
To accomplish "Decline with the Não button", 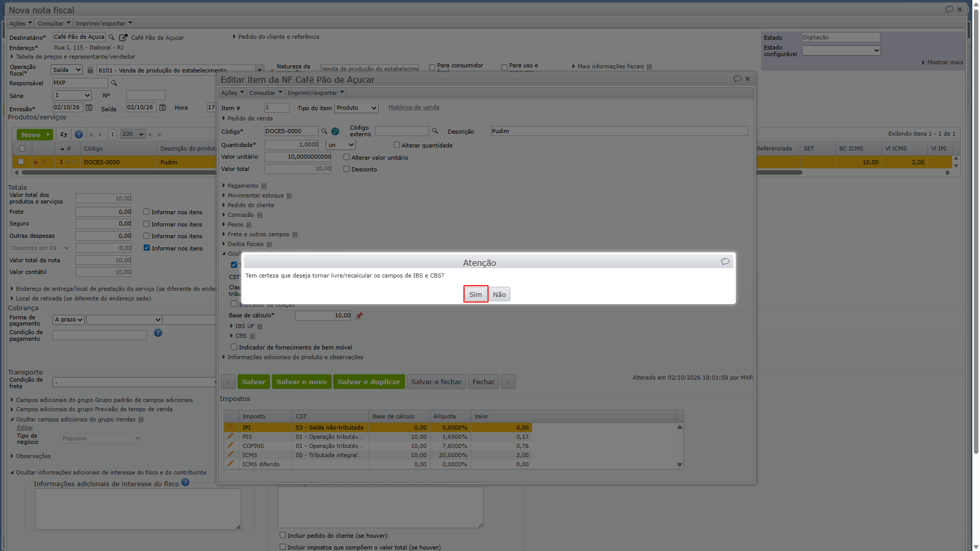I will click(x=499, y=294).
